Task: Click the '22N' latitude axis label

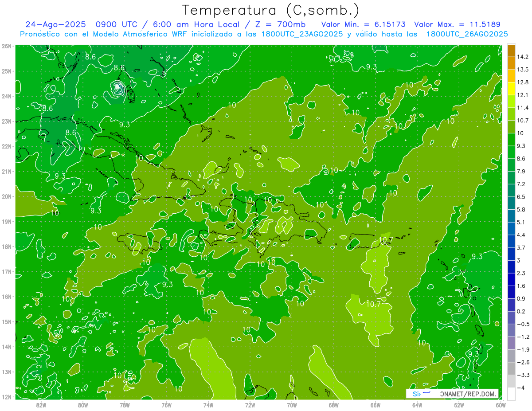Action: (x=6, y=146)
